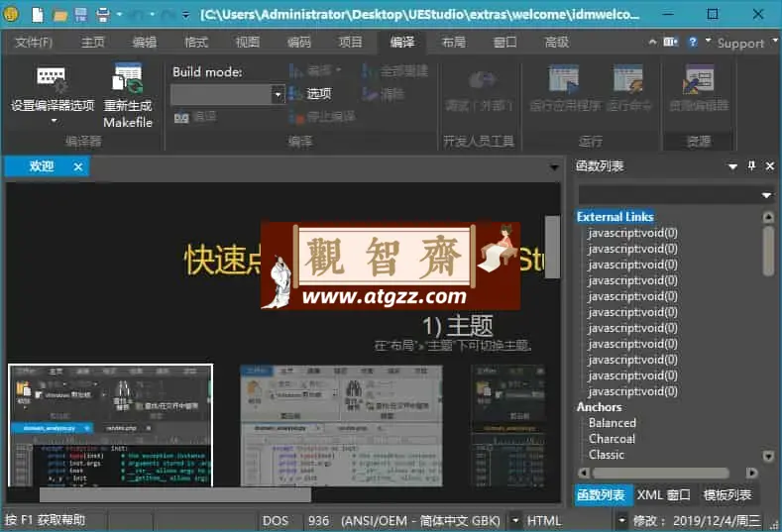Open the function list filter combo box
The width and height of the screenshot is (782, 532).
676,195
